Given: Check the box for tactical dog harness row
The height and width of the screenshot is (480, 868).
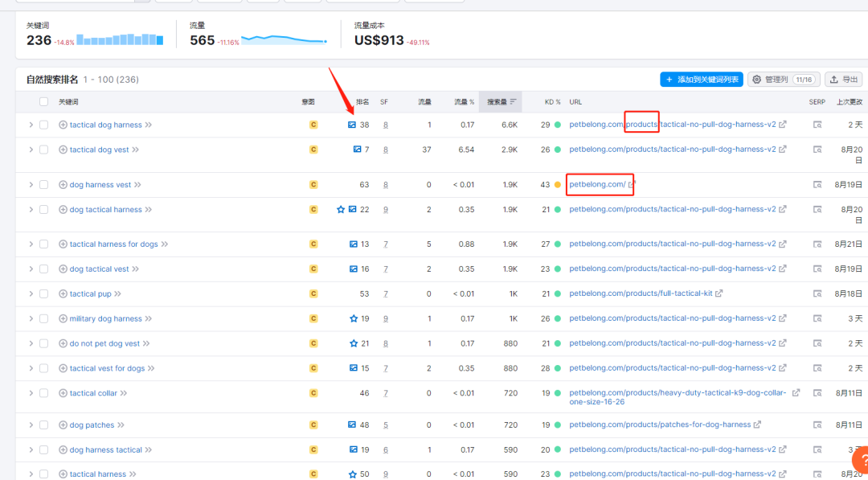Looking at the screenshot, I should (44, 125).
